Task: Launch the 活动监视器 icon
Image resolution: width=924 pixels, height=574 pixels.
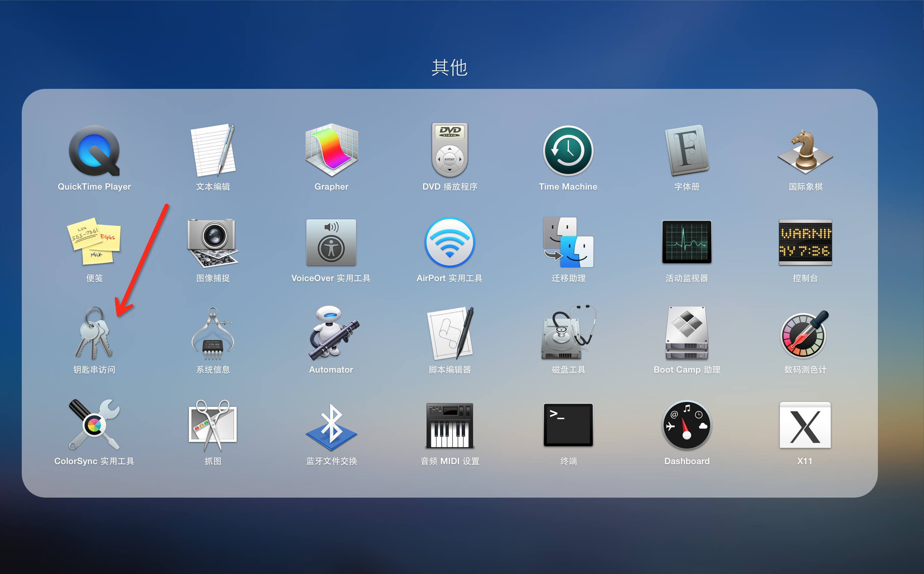Action: [687, 242]
